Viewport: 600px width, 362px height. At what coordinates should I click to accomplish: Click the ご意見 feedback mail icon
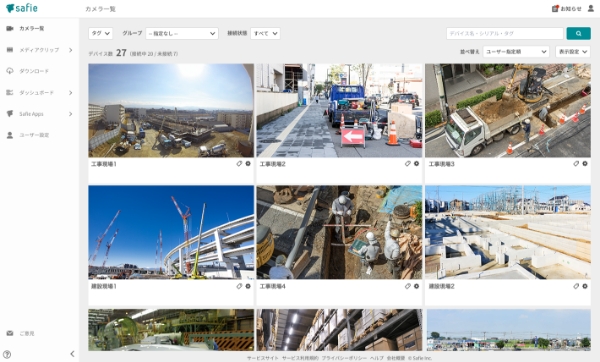(x=10, y=333)
